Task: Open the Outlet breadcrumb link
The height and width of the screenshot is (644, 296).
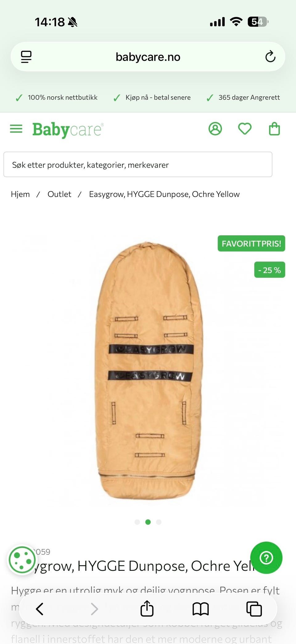Action: point(59,194)
